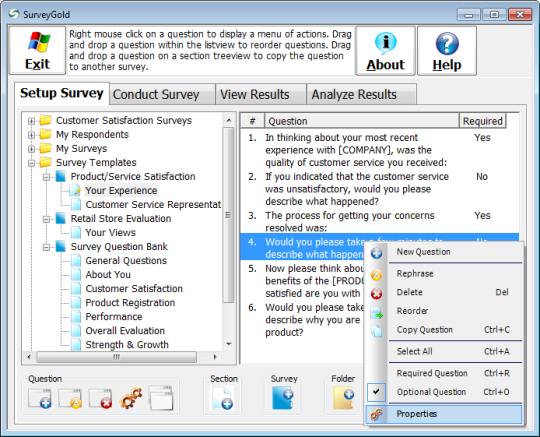This screenshot has height=437, width=540.
Task: Click the stacked windows question icon
Action: click(161, 398)
